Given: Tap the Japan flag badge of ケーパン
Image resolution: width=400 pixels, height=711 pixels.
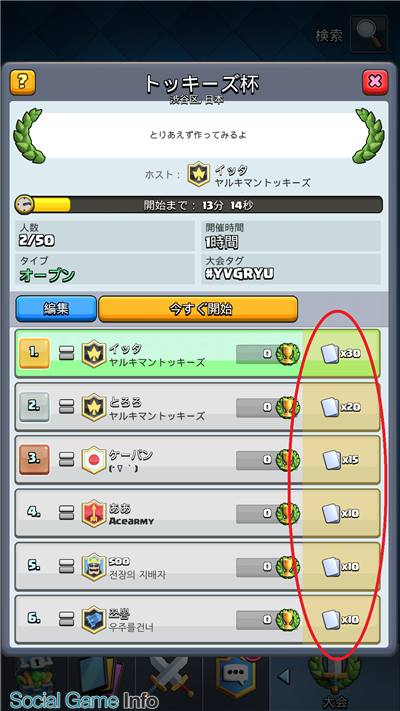Looking at the screenshot, I should pos(94,460).
